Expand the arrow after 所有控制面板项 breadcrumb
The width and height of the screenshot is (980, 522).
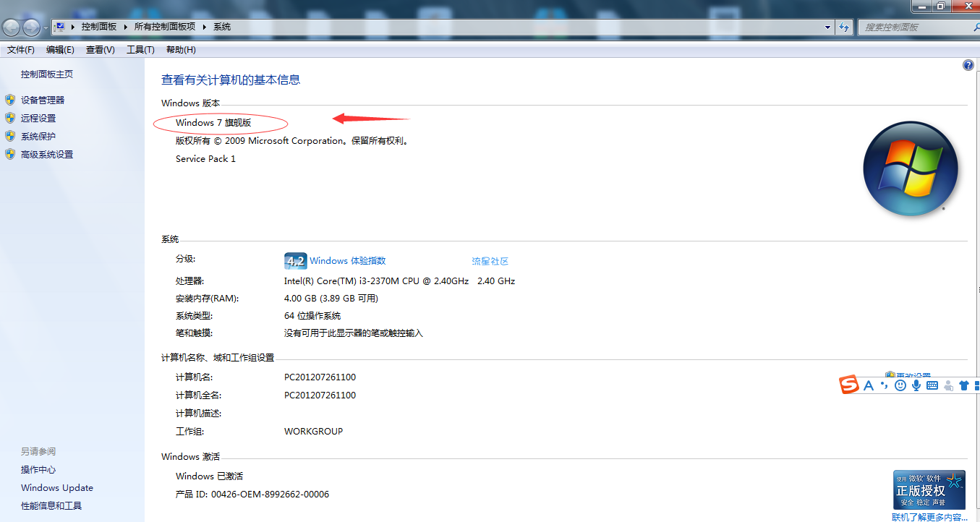point(204,27)
